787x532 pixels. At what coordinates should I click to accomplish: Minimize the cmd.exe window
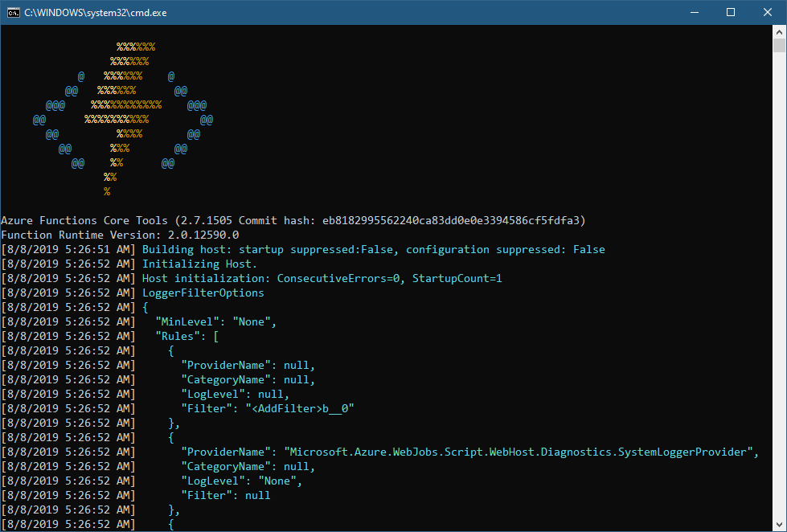(x=694, y=13)
